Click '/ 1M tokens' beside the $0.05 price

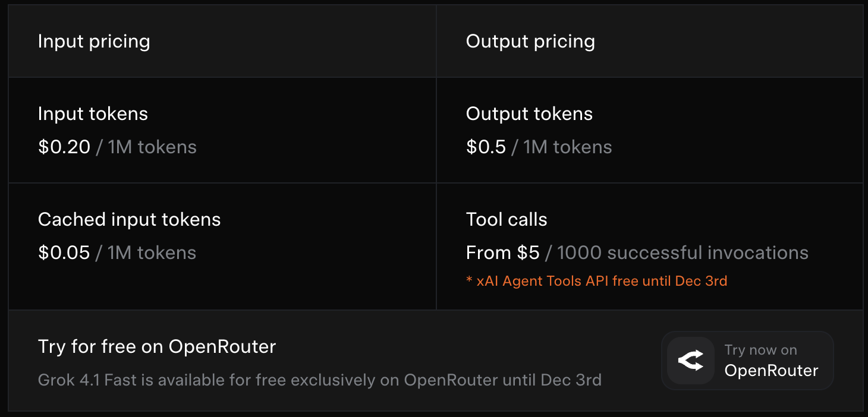[x=146, y=252]
